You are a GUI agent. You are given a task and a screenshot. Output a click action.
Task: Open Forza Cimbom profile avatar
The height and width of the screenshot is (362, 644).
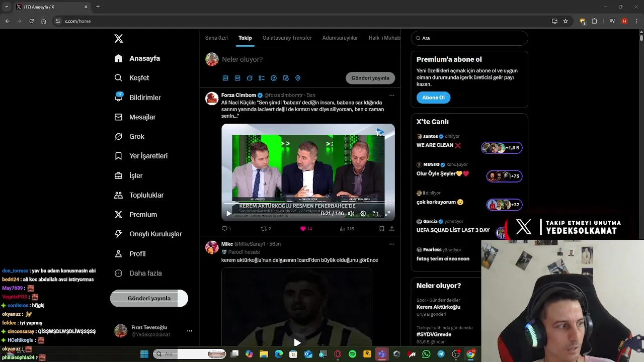212,99
